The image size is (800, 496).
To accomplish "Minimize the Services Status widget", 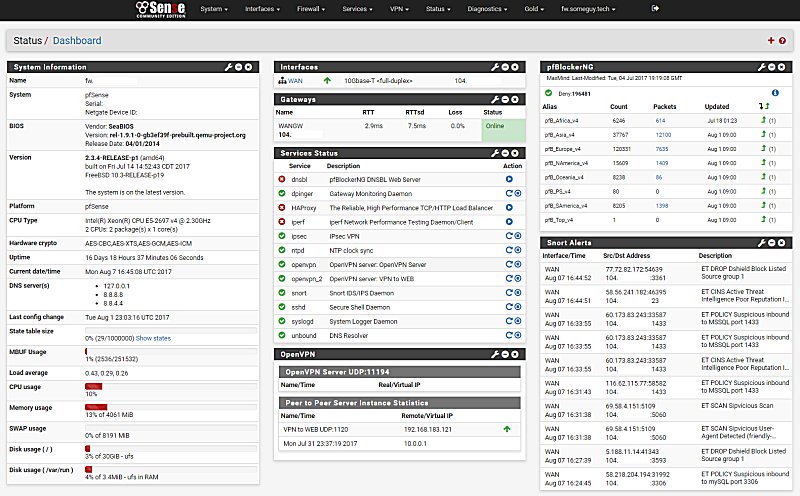I will click(505, 153).
